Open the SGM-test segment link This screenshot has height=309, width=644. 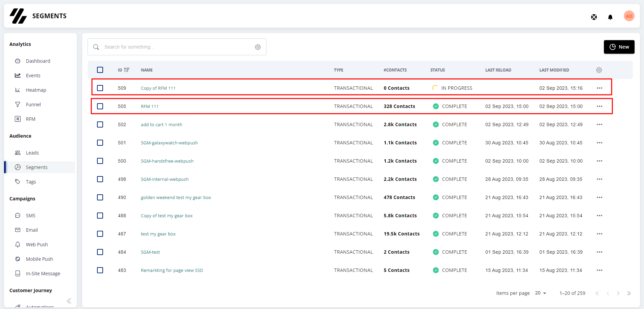pyautogui.click(x=150, y=252)
